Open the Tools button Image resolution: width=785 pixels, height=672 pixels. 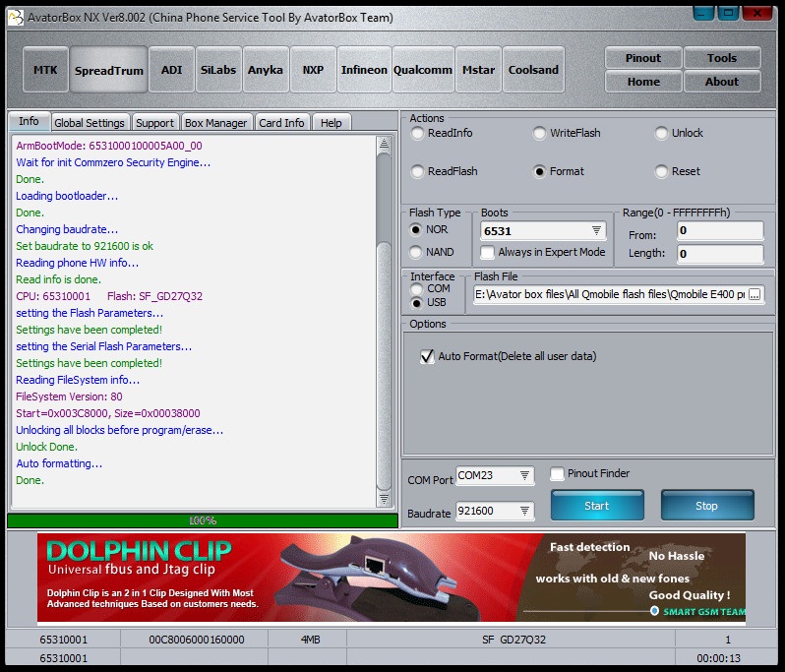pos(722,58)
